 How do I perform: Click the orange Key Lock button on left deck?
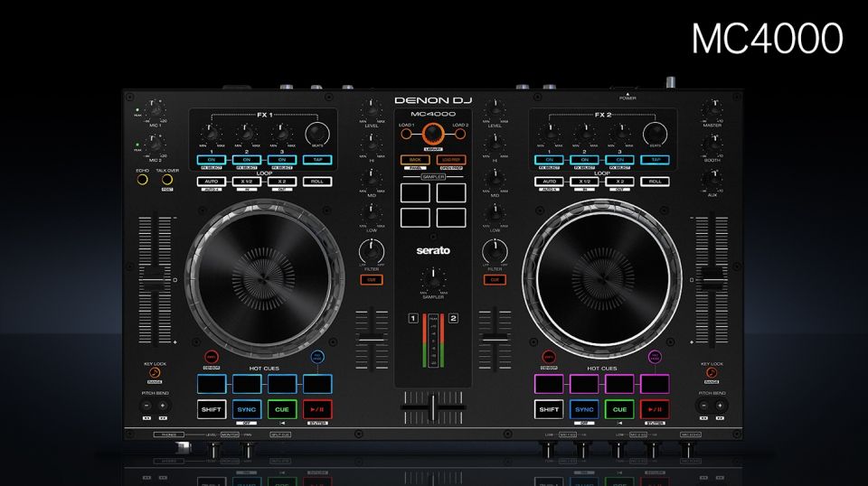coord(155,372)
